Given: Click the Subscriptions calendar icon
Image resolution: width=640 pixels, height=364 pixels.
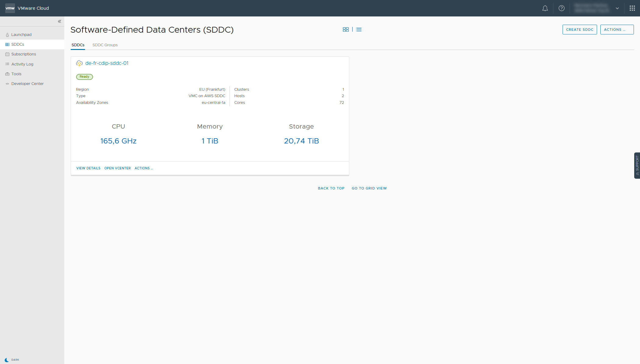Looking at the screenshot, I should coord(7,54).
